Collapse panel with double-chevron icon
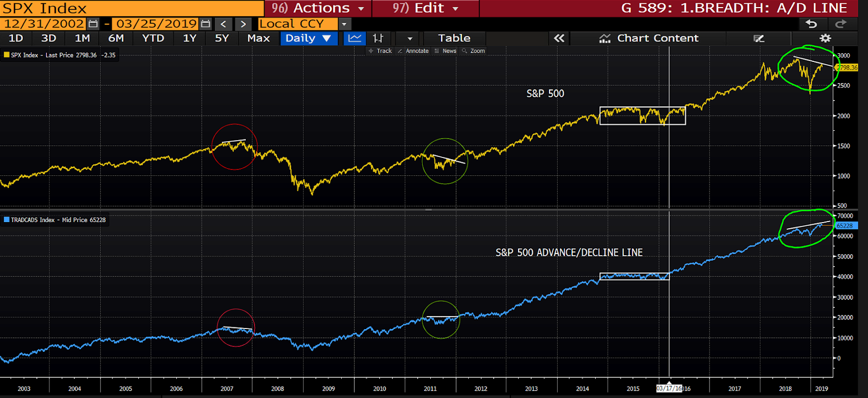Image resolution: width=868 pixels, height=398 pixels. 559,38
